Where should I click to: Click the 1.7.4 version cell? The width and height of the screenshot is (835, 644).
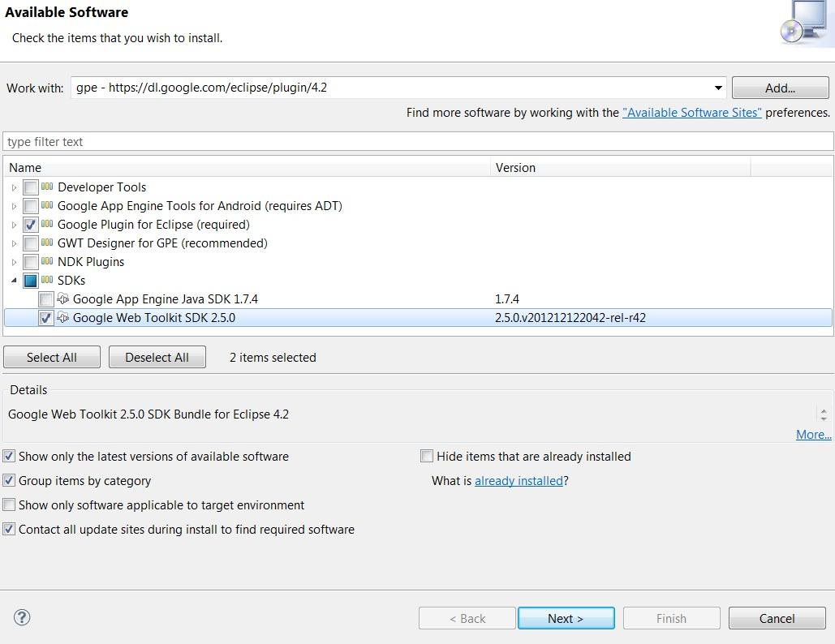point(507,299)
